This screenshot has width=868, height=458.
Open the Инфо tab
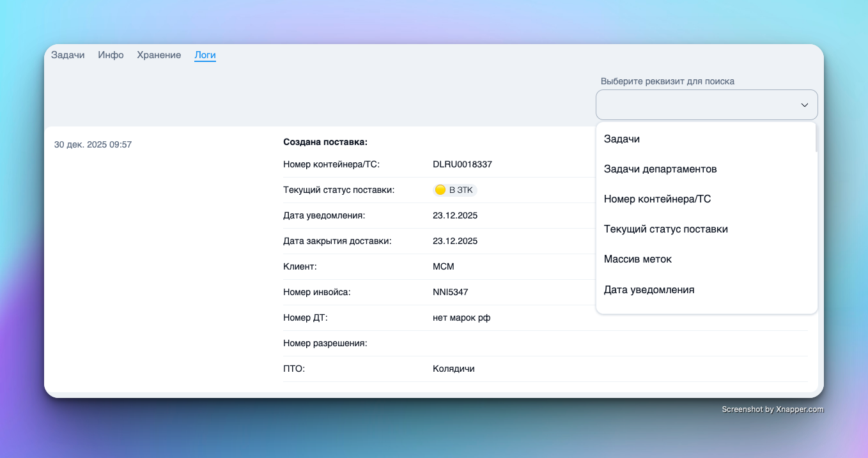(x=111, y=55)
